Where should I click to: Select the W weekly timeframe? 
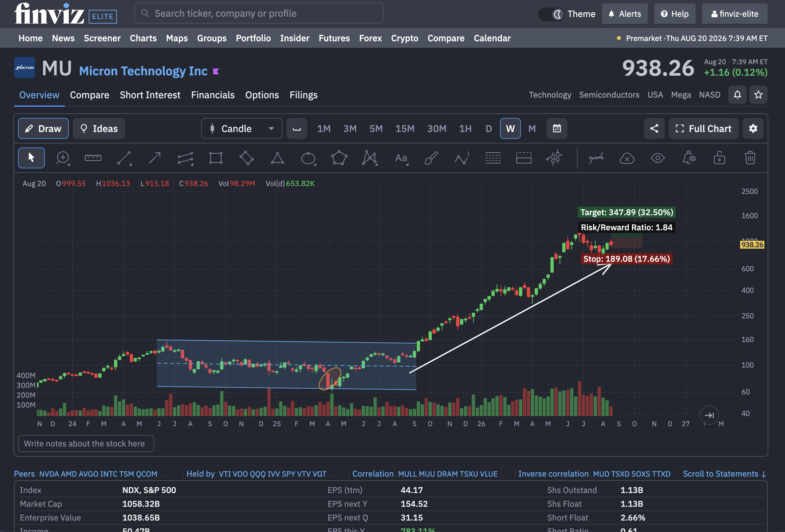pyautogui.click(x=510, y=128)
